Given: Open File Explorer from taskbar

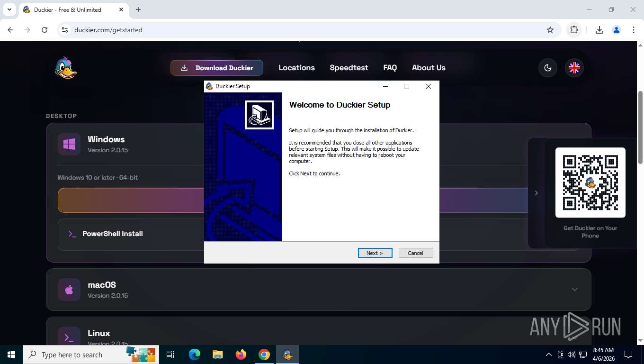Looking at the screenshot, I should pyautogui.click(x=217, y=355).
